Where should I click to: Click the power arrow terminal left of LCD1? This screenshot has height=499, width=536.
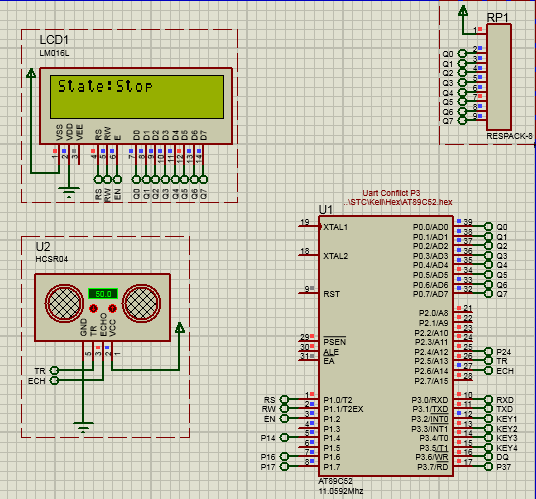pos(31,73)
